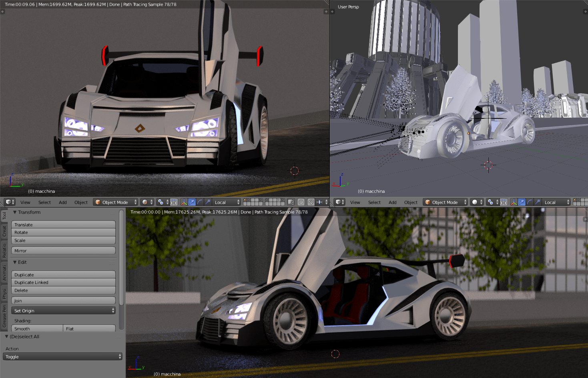The height and width of the screenshot is (378, 588).
Task: Click the Join button
Action: click(63, 301)
